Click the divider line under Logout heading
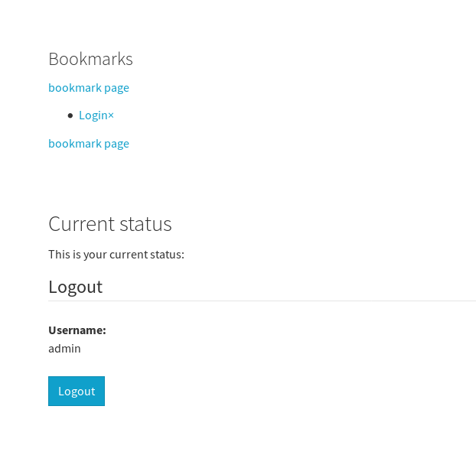476x455 pixels. click(260, 301)
